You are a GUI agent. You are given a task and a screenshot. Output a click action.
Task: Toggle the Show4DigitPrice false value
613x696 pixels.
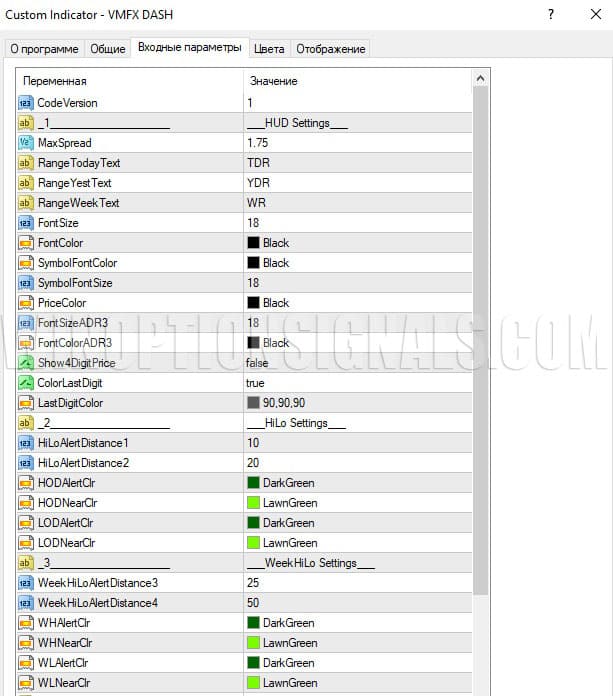coord(259,363)
